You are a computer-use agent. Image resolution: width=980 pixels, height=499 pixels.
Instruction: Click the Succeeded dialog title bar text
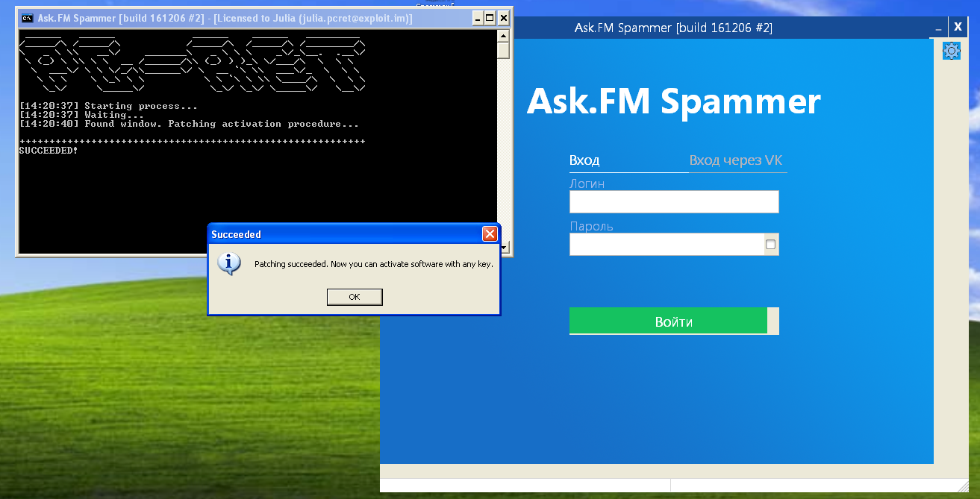click(236, 234)
